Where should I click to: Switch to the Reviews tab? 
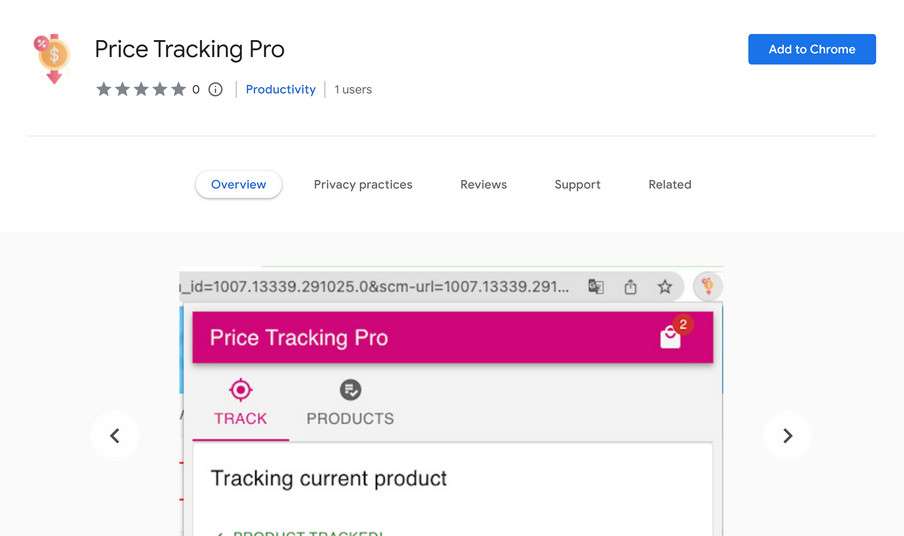483,185
